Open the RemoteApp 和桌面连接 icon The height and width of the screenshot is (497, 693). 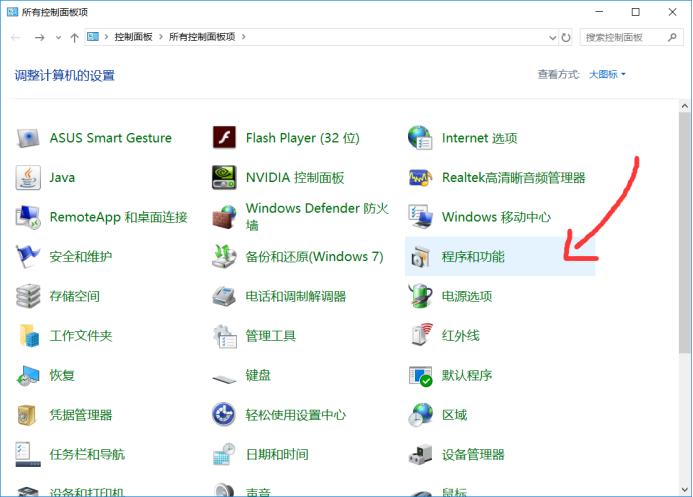pos(28,217)
